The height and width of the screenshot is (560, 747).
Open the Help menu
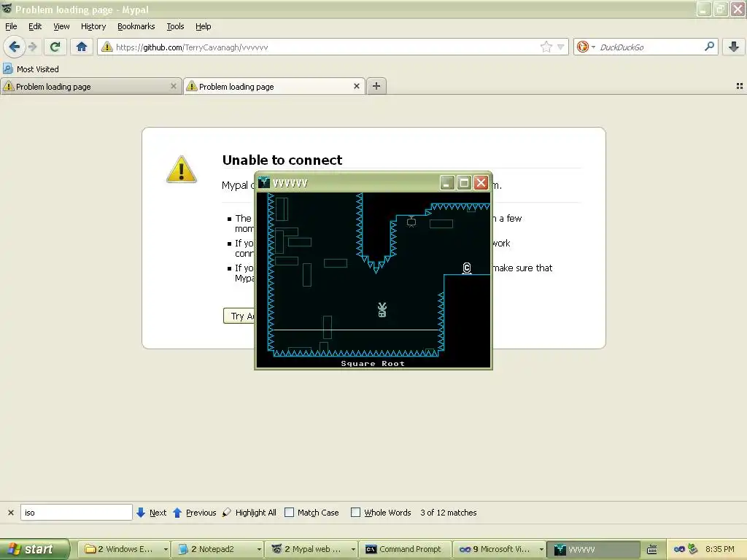[203, 26]
